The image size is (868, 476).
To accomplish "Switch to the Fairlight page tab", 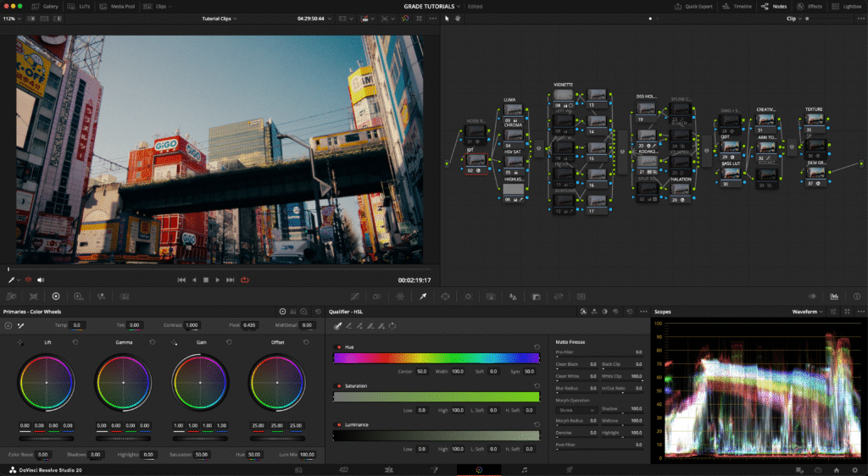I will point(524,468).
